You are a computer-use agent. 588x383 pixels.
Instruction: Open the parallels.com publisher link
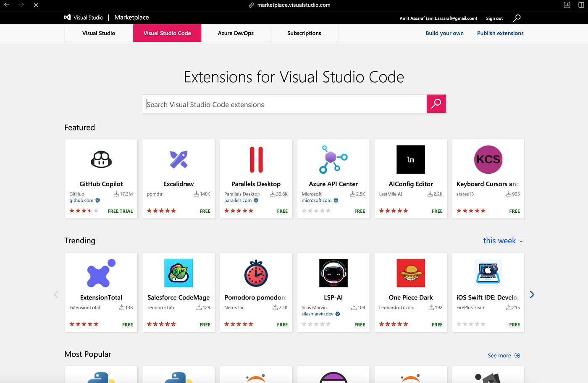[x=238, y=201]
